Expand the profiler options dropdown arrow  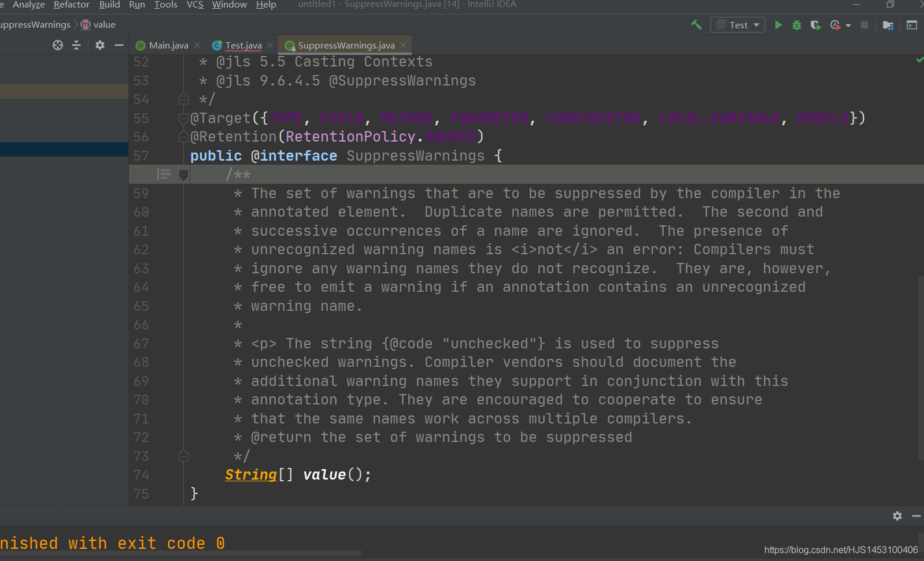(x=848, y=25)
